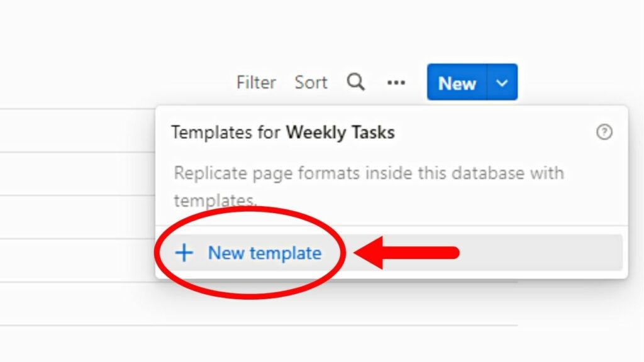Viewport: 644px width, 362px height.
Task: Select the chevron icon on the New button
Action: [501, 82]
